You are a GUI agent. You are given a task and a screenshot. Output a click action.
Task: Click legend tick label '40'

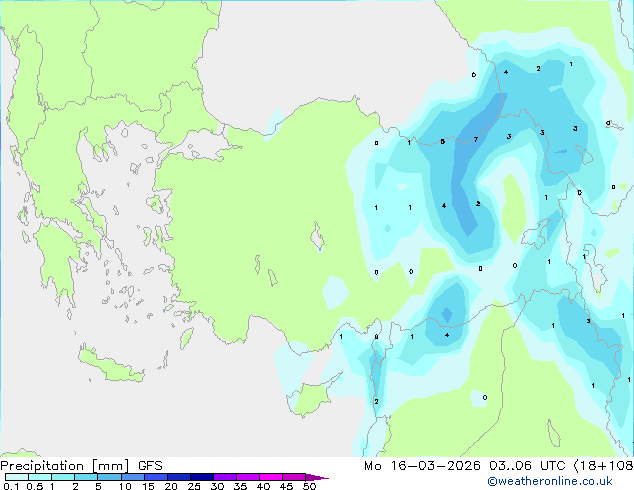pyautogui.click(x=263, y=486)
